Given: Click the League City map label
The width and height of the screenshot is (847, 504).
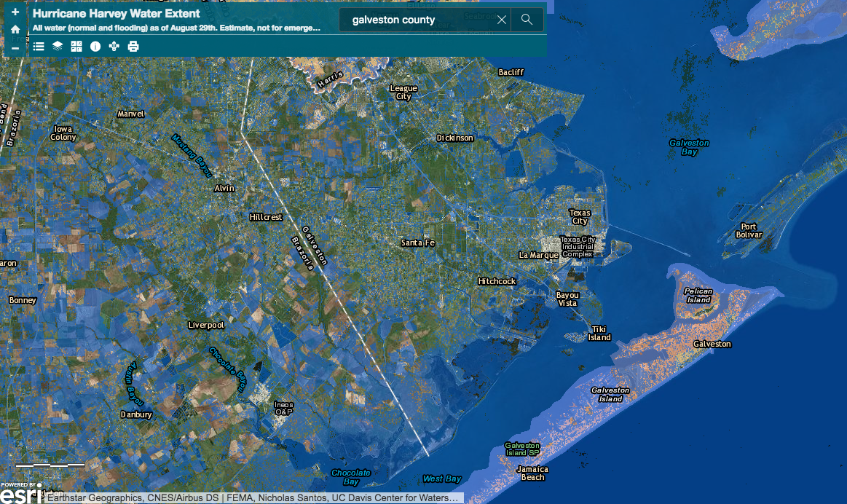Looking at the screenshot, I should (403, 92).
